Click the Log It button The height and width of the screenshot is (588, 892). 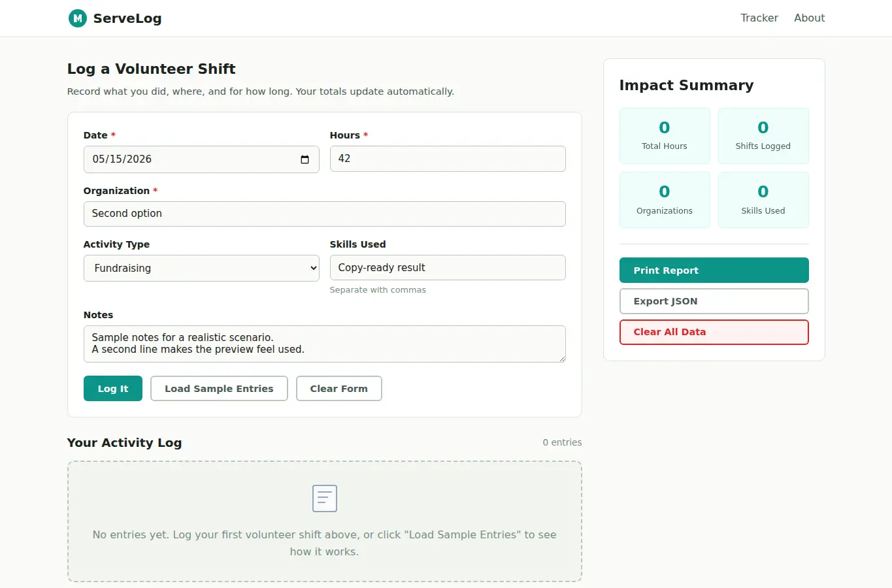coord(113,389)
